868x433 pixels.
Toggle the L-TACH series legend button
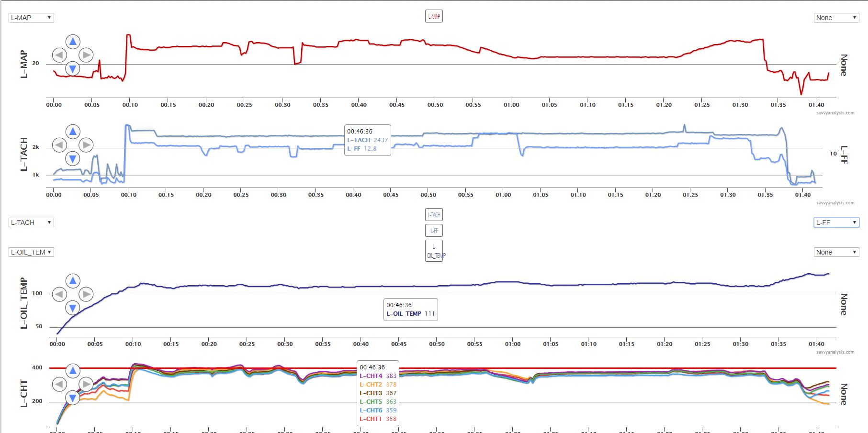[434, 215]
